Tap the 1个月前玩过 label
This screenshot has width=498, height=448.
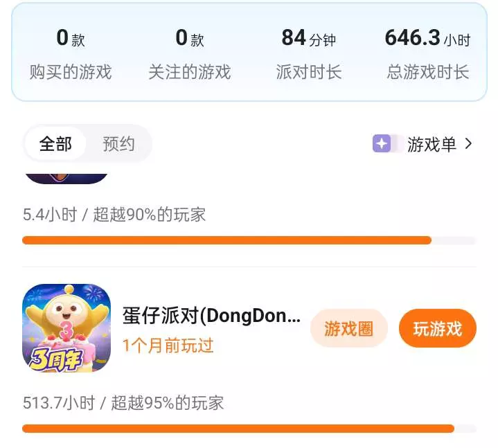pos(168,345)
